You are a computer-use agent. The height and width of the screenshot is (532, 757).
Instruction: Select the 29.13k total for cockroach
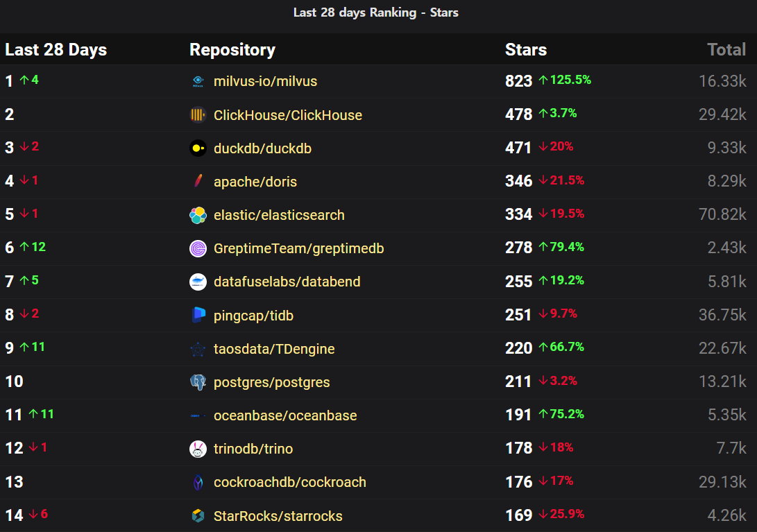(x=722, y=482)
